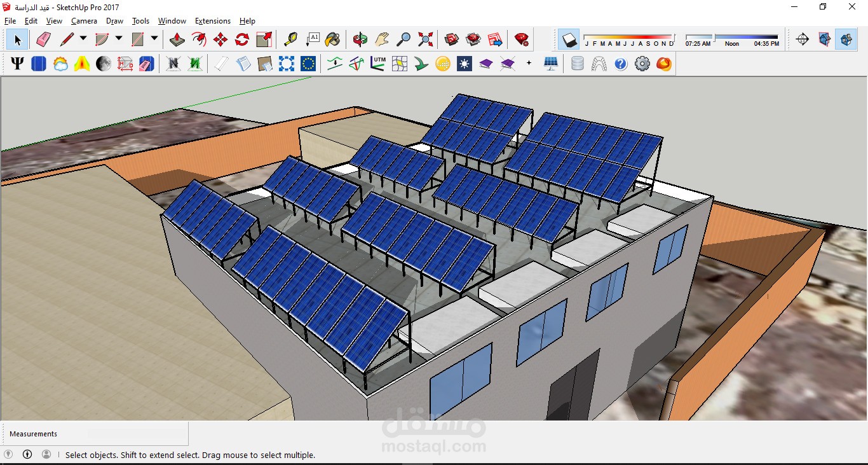Click the Psi symbol plugin icon
The width and height of the screenshot is (868, 465).
coord(17,64)
